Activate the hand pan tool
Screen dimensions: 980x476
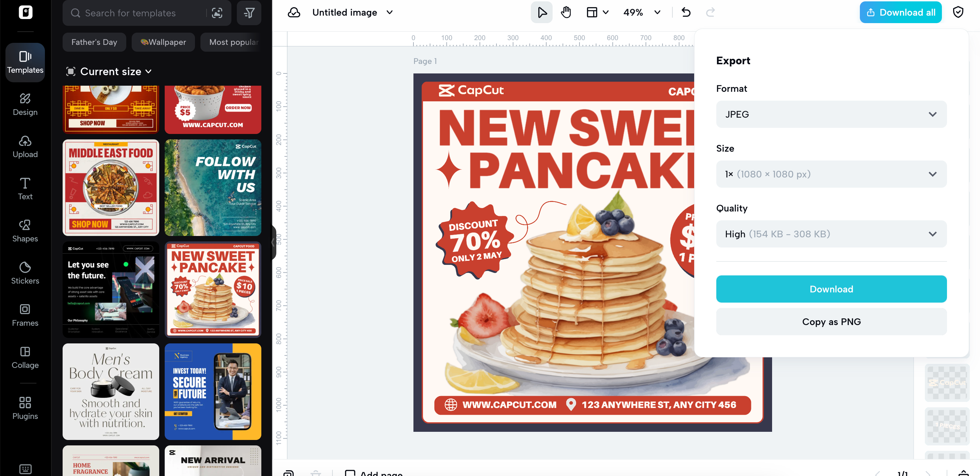(566, 13)
